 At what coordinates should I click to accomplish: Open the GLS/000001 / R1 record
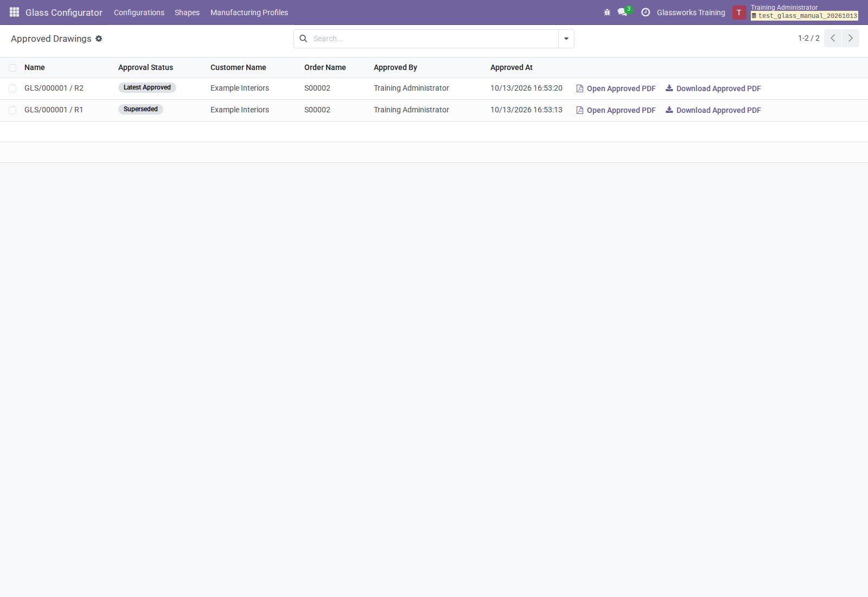coord(54,110)
